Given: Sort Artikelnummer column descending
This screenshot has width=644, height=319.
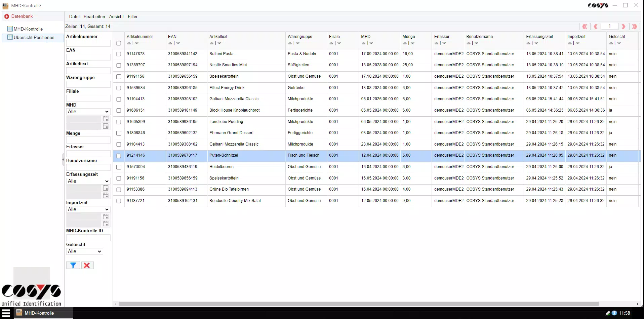Looking at the screenshot, I should (x=136, y=43).
